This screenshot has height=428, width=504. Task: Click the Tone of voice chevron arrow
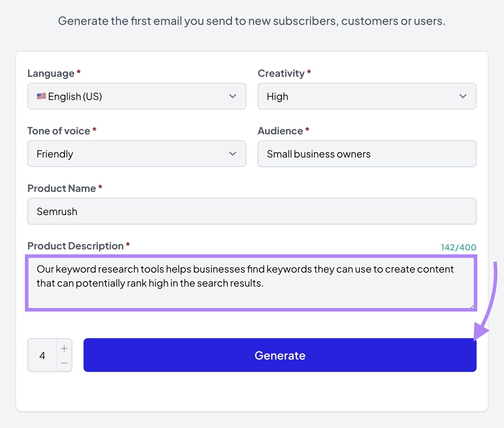[x=233, y=154]
